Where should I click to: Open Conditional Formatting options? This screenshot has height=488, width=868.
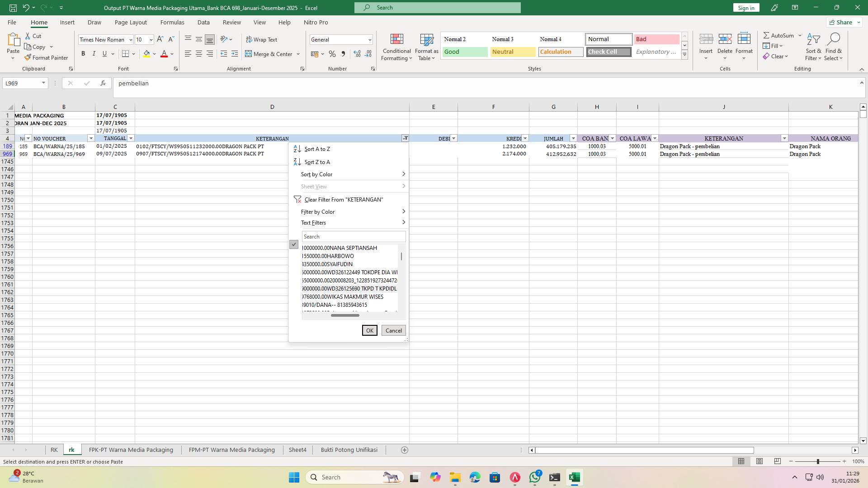(x=396, y=47)
